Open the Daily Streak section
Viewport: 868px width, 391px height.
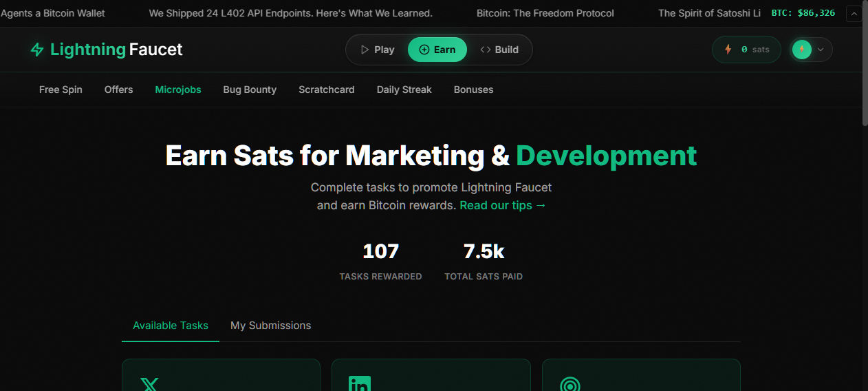coord(404,89)
